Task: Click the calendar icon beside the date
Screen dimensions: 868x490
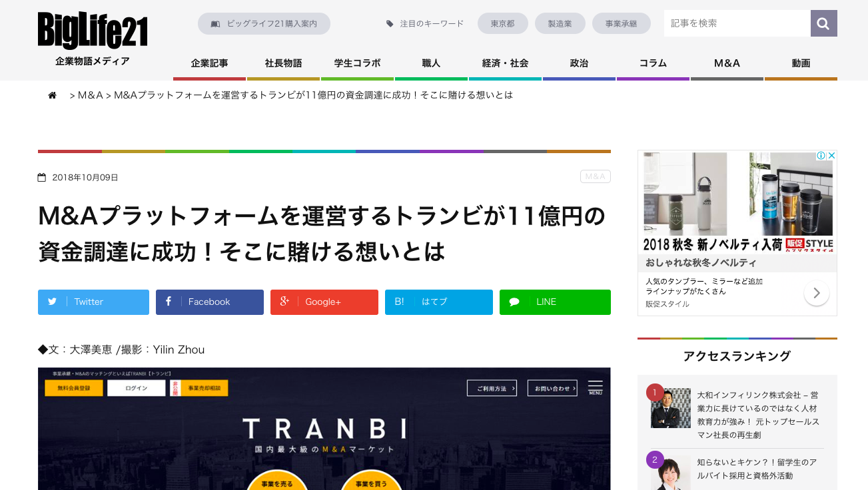Action: click(42, 177)
